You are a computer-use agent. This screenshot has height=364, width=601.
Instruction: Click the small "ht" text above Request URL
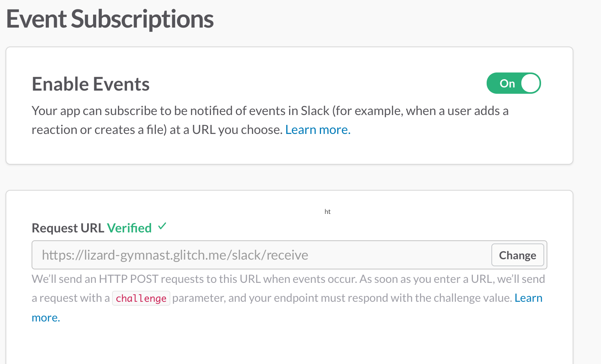(x=327, y=212)
